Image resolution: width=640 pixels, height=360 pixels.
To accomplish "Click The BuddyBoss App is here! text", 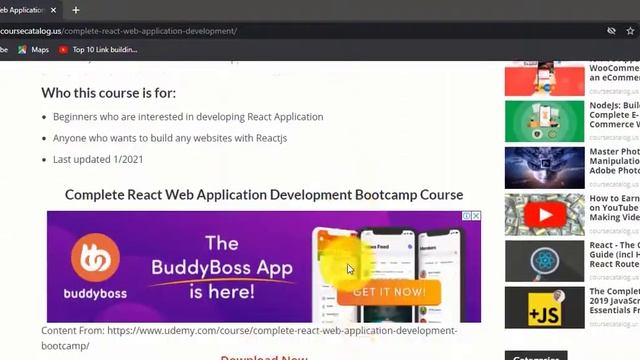I will [222, 267].
